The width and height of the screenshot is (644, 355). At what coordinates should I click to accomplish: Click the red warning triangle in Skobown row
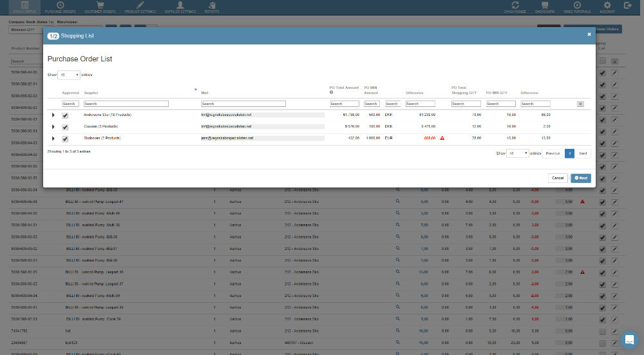(x=442, y=138)
